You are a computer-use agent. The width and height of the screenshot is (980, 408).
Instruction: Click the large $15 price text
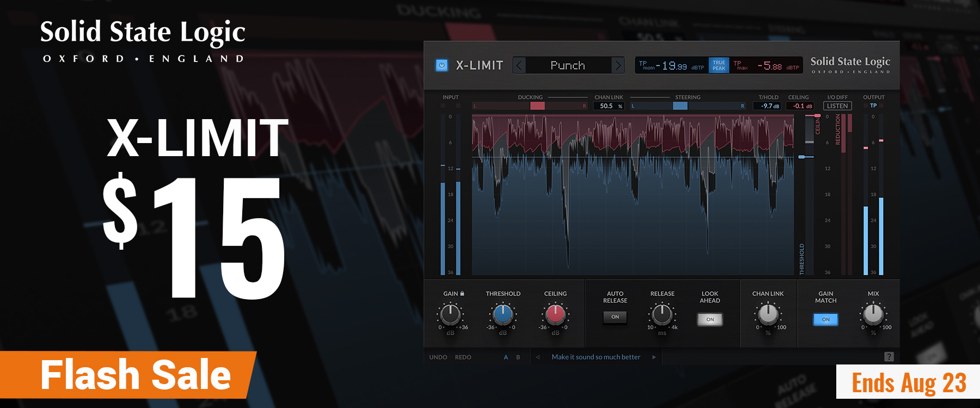pos(194,236)
